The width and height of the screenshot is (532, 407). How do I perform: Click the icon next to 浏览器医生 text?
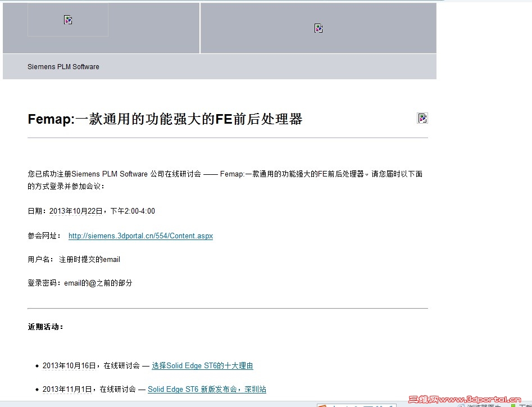point(461,405)
